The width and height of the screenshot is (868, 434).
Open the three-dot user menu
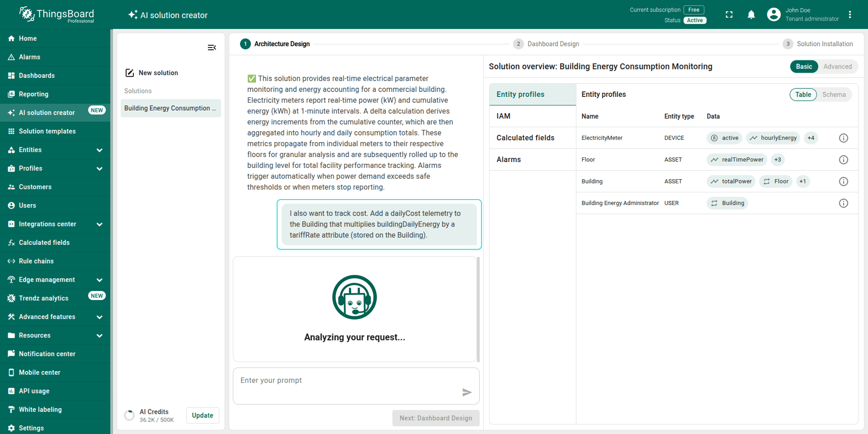[x=850, y=15]
